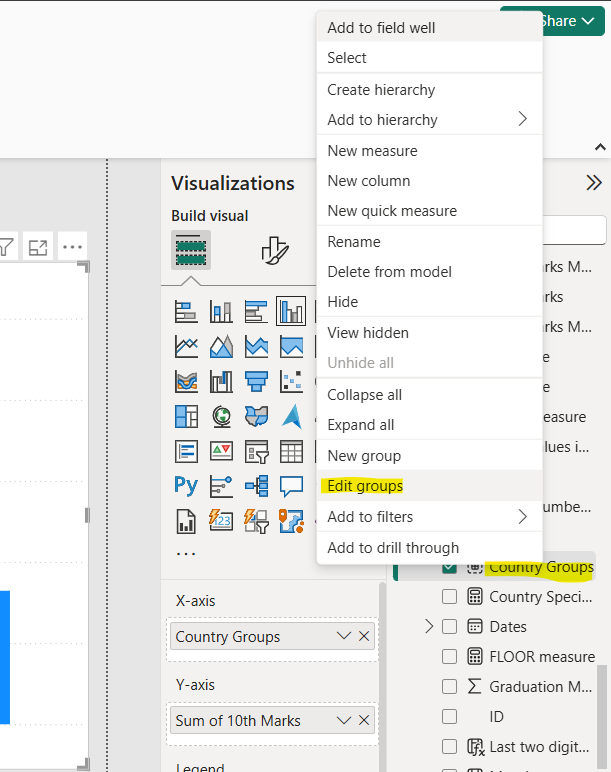Add a treemap visual

click(x=186, y=417)
